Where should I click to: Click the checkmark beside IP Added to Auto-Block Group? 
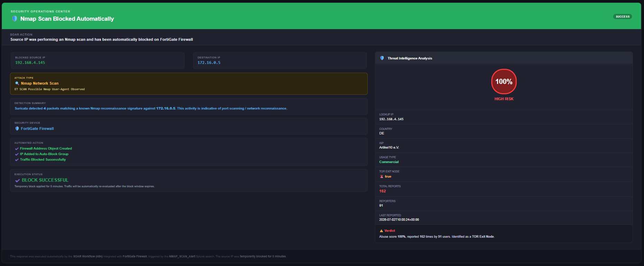tap(17, 154)
